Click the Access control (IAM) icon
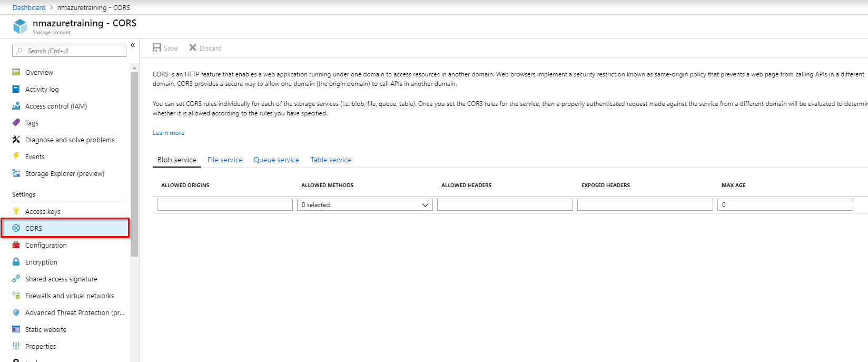 coord(16,106)
